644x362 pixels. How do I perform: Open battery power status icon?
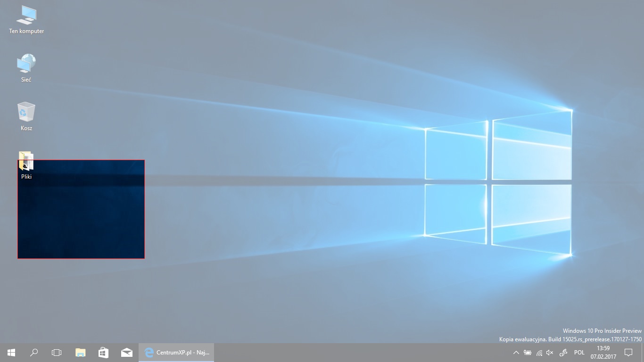(528, 353)
